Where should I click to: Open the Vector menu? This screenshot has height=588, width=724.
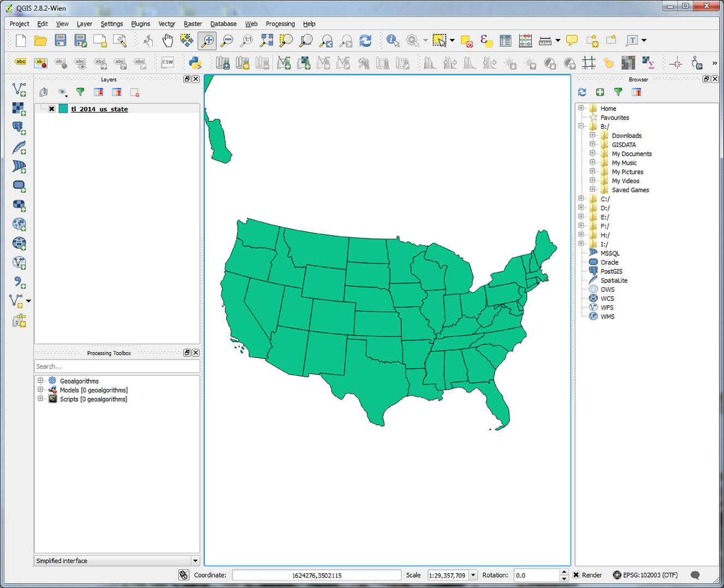tap(167, 24)
